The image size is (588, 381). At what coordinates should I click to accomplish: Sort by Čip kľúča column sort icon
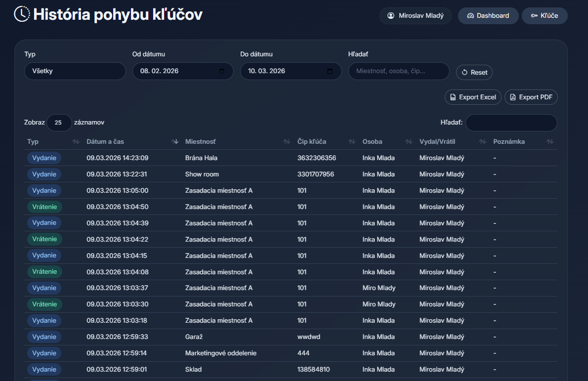coord(352,142)
